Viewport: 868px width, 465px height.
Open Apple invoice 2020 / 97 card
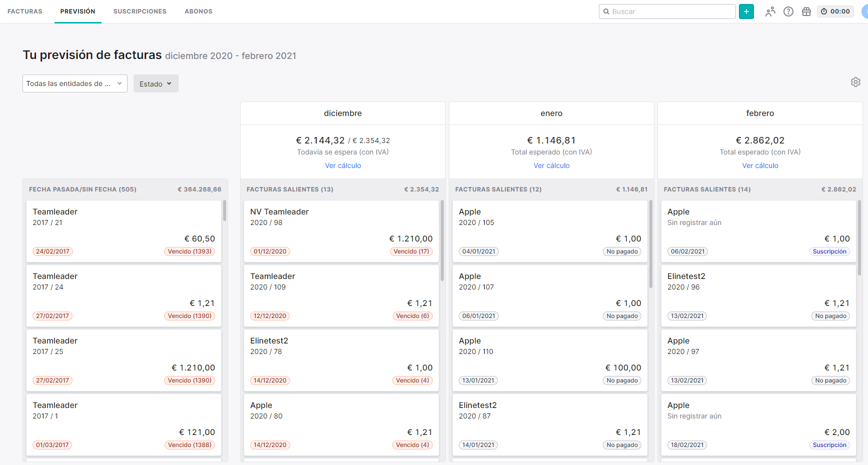[x=758, y=360]
